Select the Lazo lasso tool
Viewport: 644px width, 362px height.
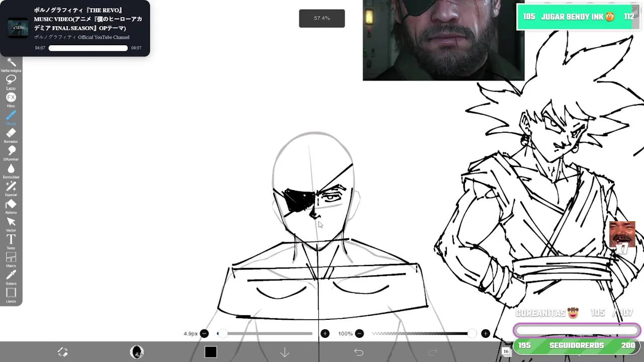point(11,81)
